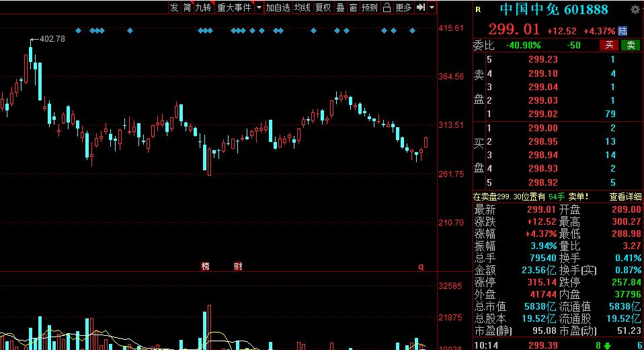Screen dimensions: 644x350
Task: Click the 市盈(静) value 95.08
Action: [545, 330]
